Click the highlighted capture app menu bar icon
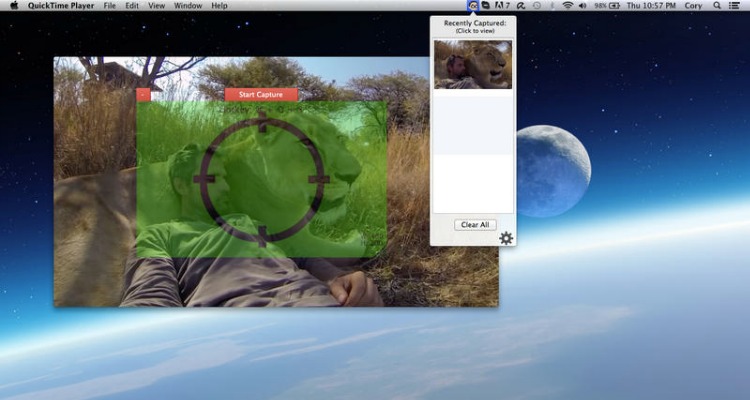 [x=473, y=6]
